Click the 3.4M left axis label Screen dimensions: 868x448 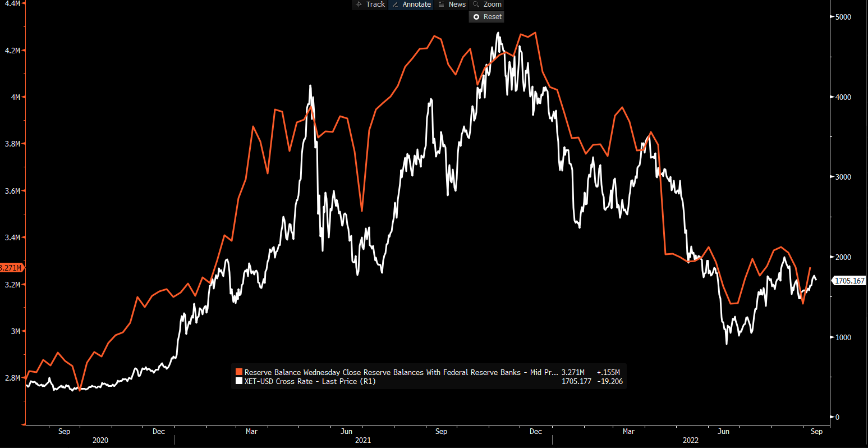[x=12, y=237]
